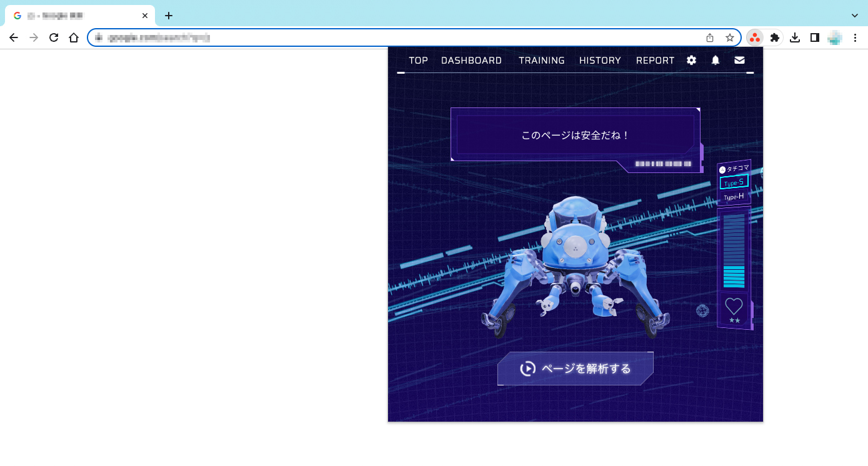Select the Google search browser tab
The image size is (868, 466).
tap(79, 16)
